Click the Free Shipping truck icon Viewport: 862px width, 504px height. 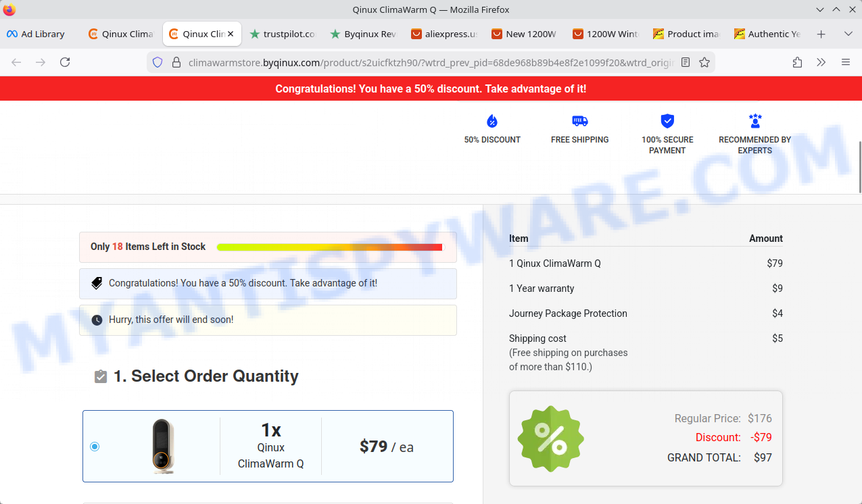click(x=579, y=122)
